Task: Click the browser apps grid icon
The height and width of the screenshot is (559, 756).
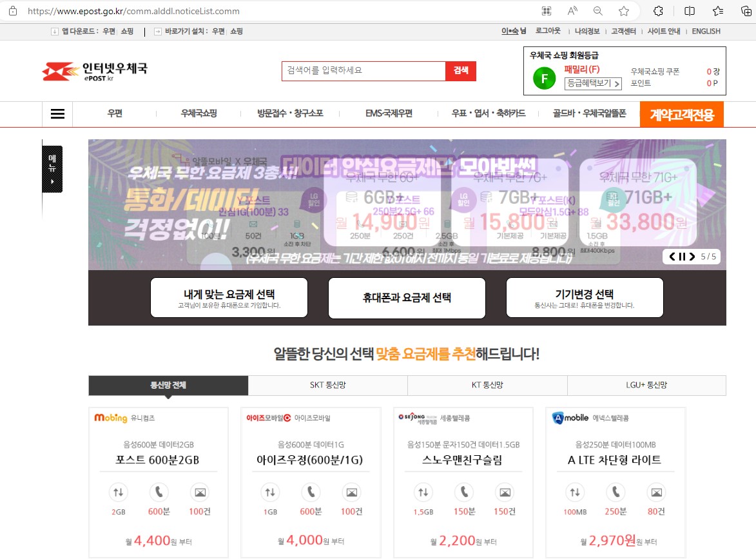Action: coord(547,10)
